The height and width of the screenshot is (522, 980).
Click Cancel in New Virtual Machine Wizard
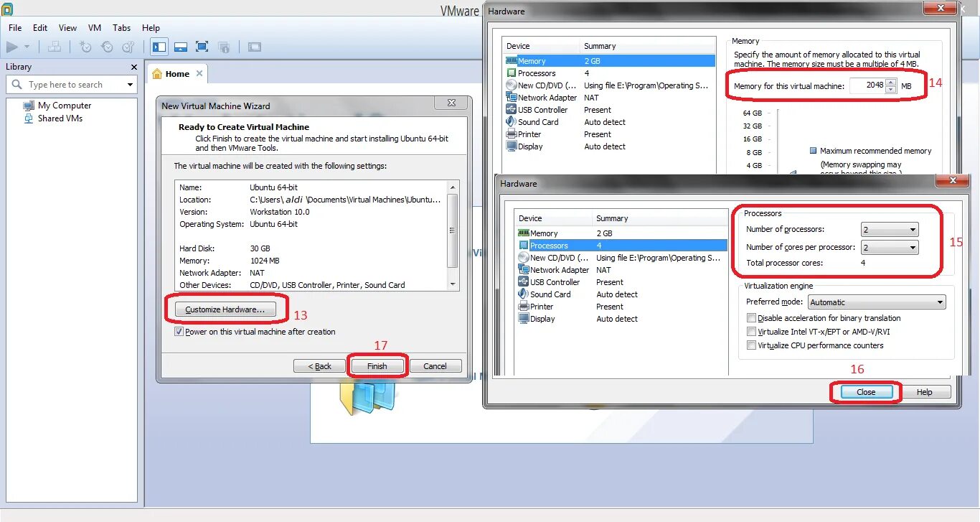(x=435, y=366)
